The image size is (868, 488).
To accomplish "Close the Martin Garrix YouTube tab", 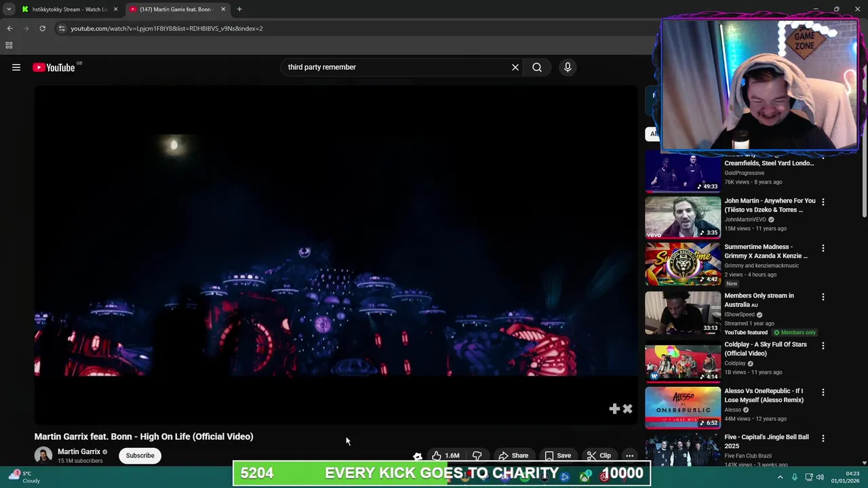I will pyautogui.click(x=223, y=9).
